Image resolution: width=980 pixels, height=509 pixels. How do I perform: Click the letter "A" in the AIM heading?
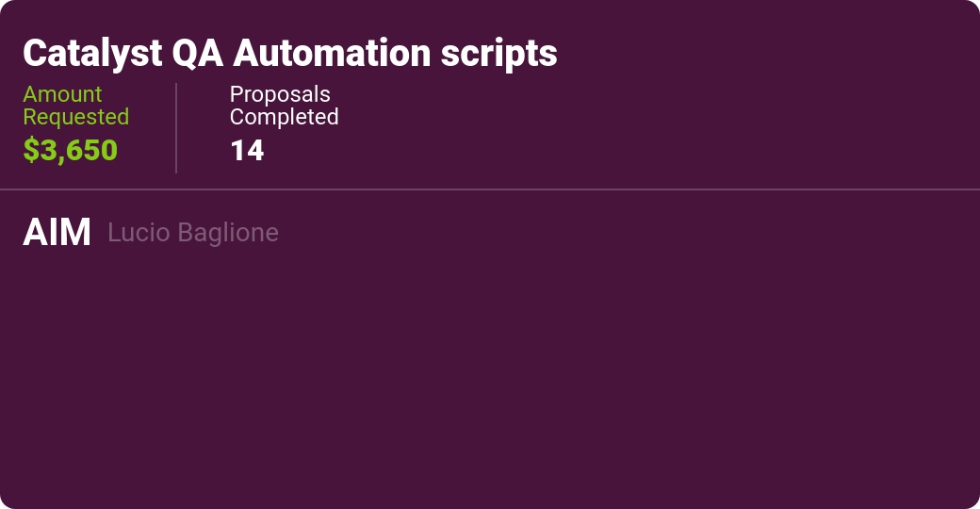coord(35,233)
